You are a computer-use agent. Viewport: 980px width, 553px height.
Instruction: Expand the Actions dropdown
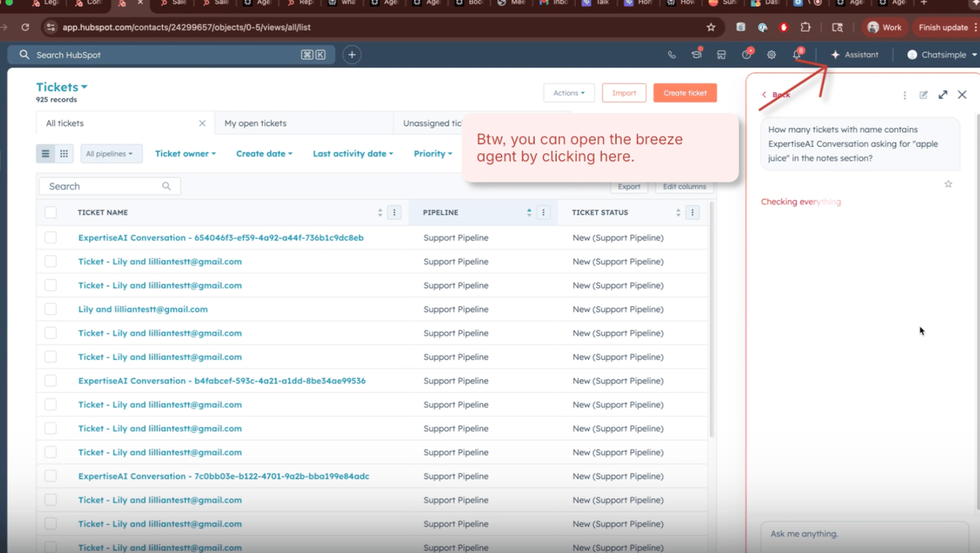[569, 93]
